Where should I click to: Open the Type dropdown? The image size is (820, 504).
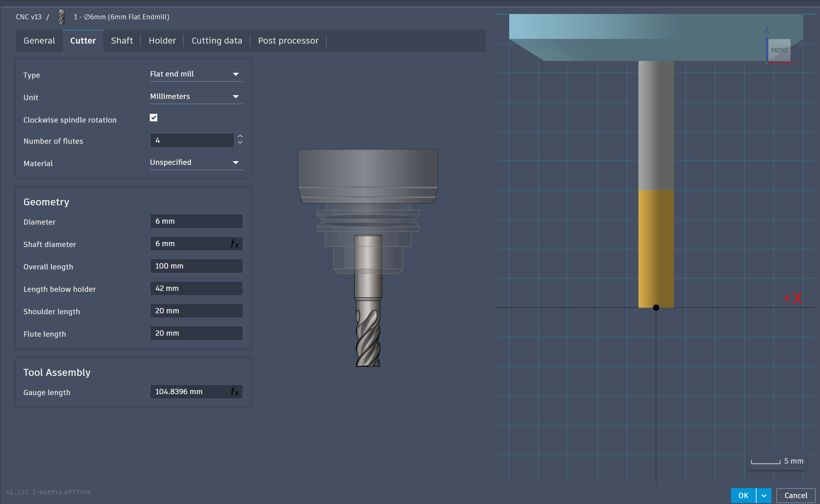coord(196,74)
